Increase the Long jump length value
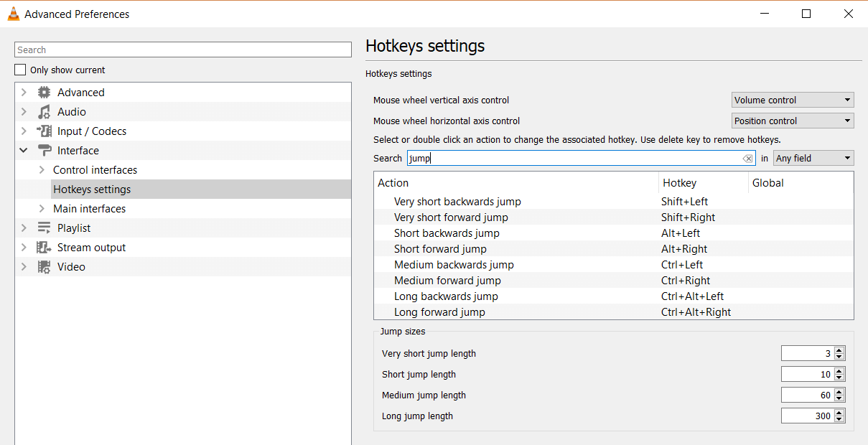 coord(840,413)
